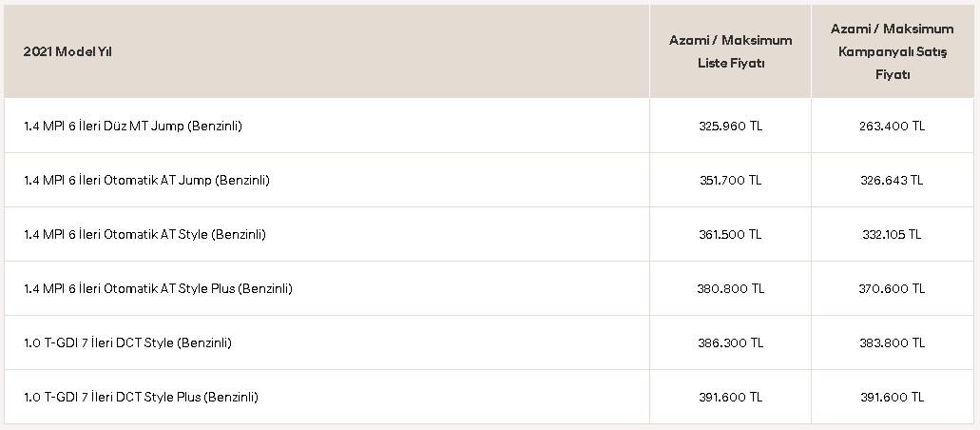Click the 263.400 TL campaign price
The height and width of the screenshot is (430, 980).
click(893, 126)
